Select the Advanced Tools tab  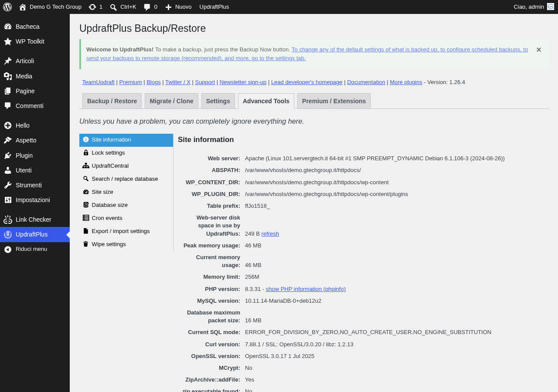[x=266, y=101]
